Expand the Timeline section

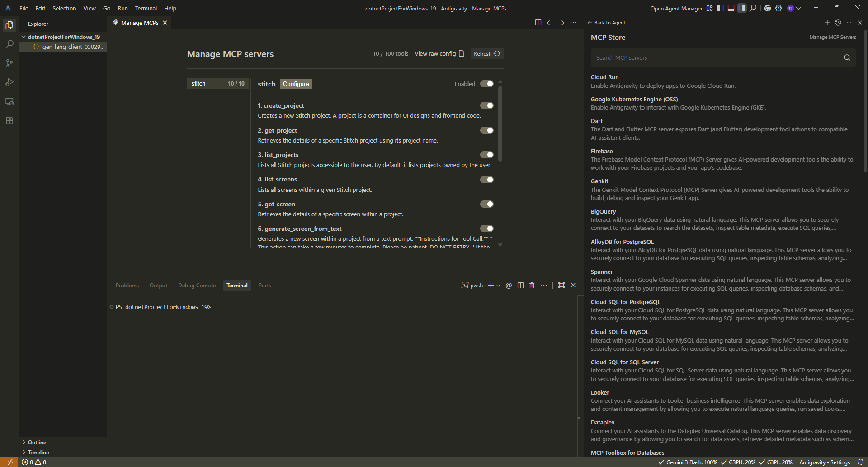[x=38, y=453]
